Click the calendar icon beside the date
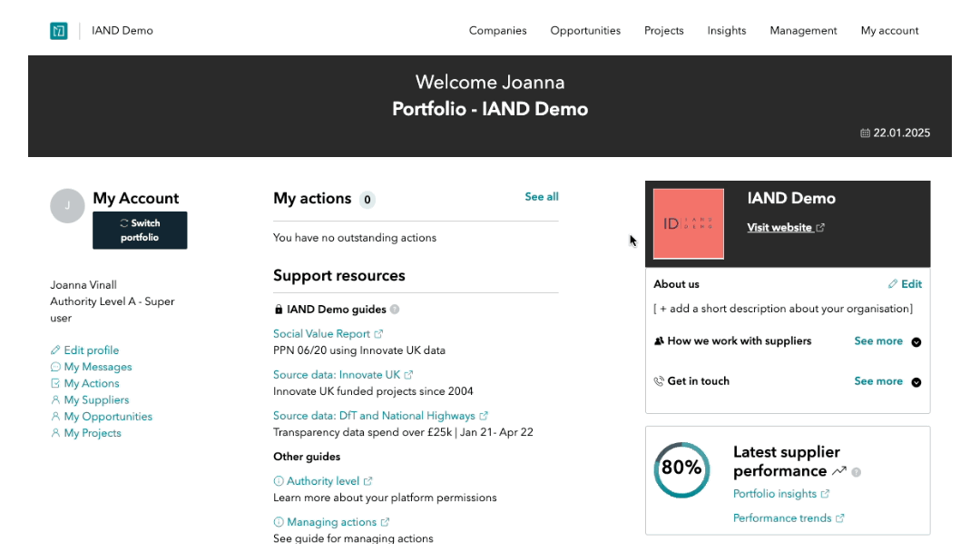The height and width of the screenshot is (552, 980). (865, 133)
